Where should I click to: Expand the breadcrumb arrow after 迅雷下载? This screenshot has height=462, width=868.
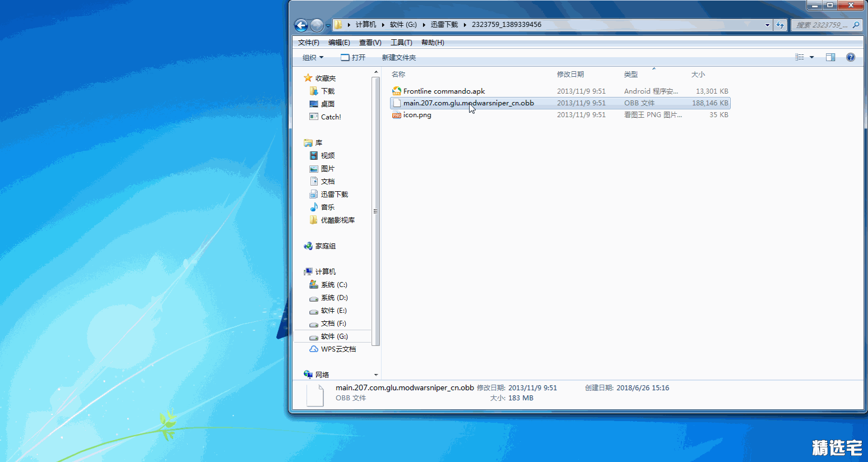(x=465, y=25)
